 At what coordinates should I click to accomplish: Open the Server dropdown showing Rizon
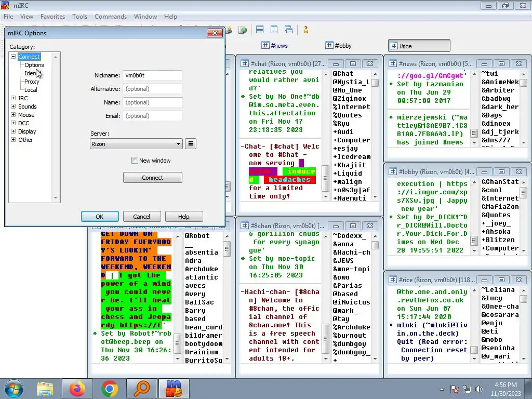[x=136, y=144]
